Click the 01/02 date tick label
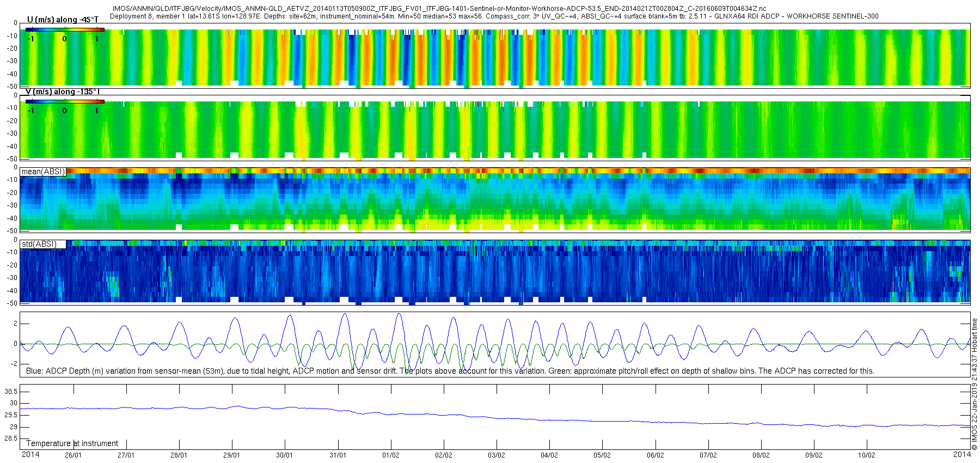Image resolution: width=980 pixels, height=463 pixels. 390,455
